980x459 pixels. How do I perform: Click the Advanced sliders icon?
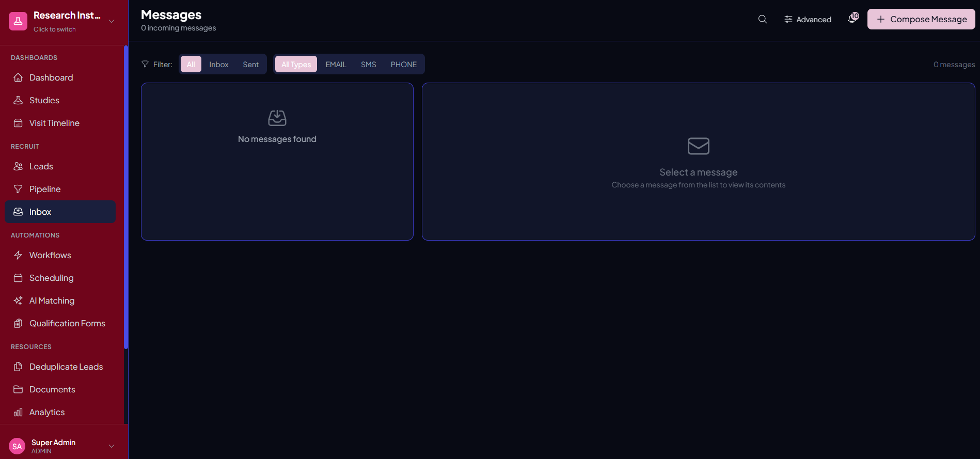(788, 19)
